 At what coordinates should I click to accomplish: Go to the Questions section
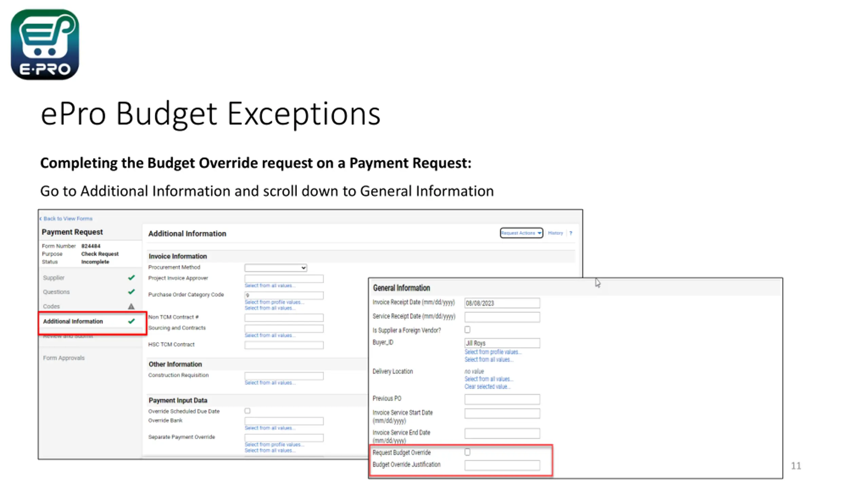pos(56,292)
